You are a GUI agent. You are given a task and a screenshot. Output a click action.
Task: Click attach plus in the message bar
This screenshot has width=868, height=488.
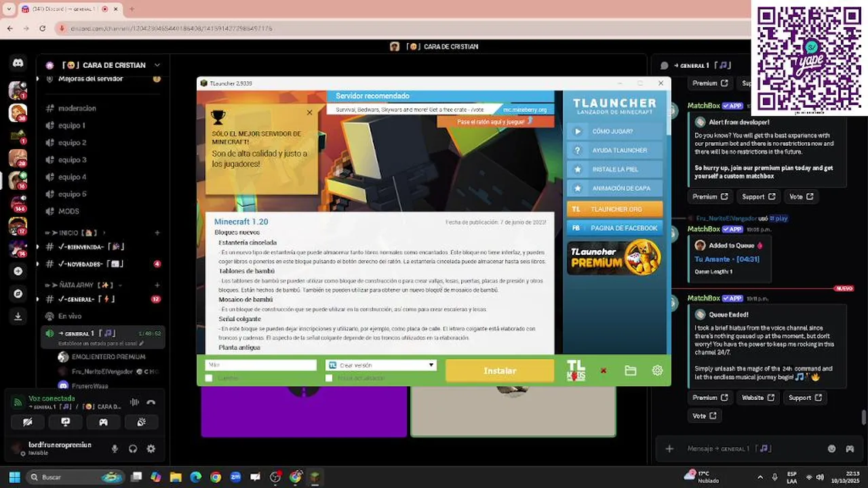(669, 449)
